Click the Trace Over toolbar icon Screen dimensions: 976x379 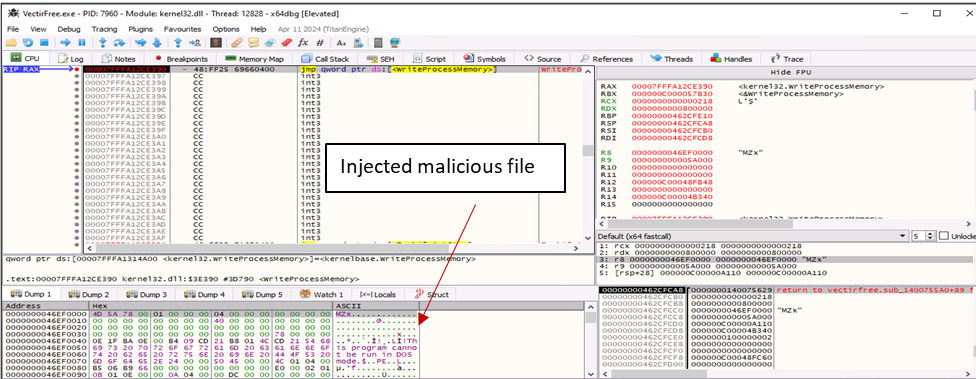pos(157,43)
